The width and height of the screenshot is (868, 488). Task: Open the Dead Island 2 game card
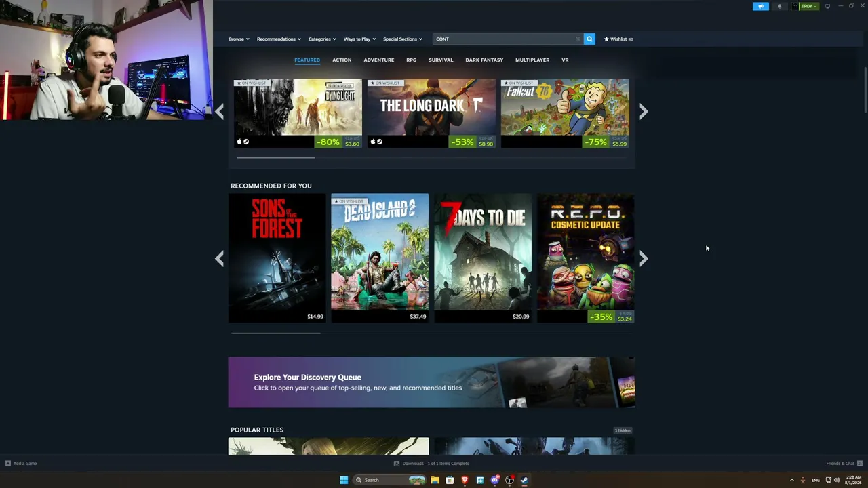pos(380,258)
